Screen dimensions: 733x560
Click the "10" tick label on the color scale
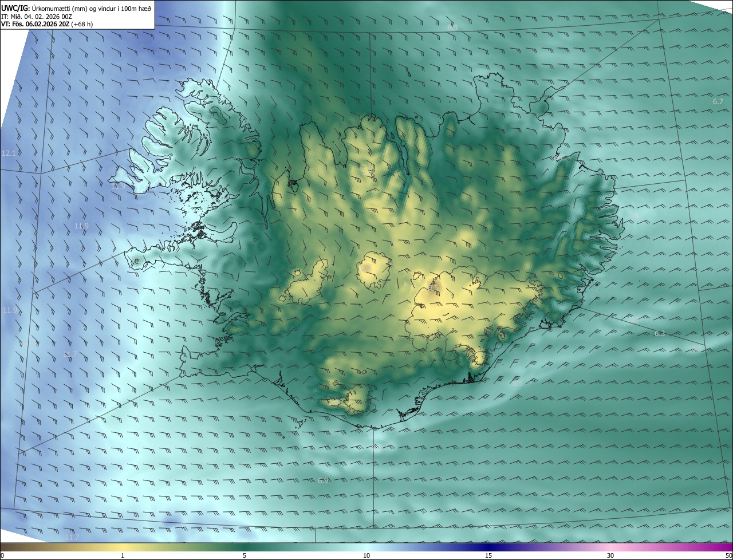pyautogui.click(x=366, y=555)
